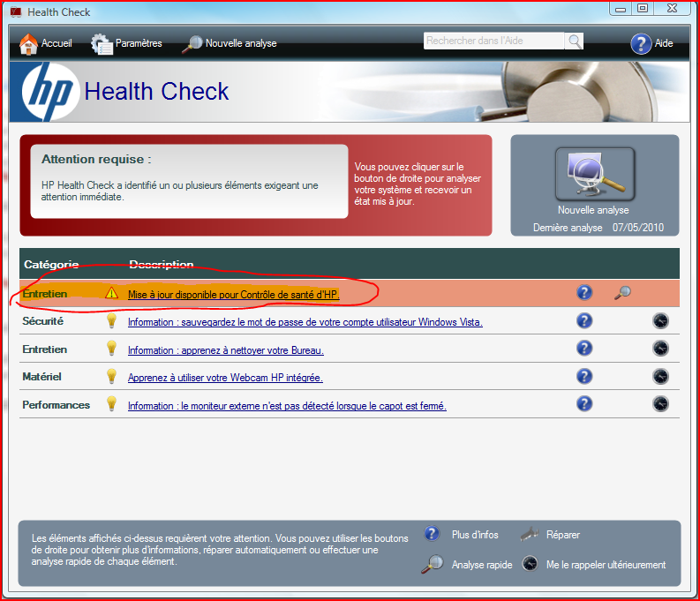
Task: Click remind-later clock on Performances row
Action: pos(660,404)
